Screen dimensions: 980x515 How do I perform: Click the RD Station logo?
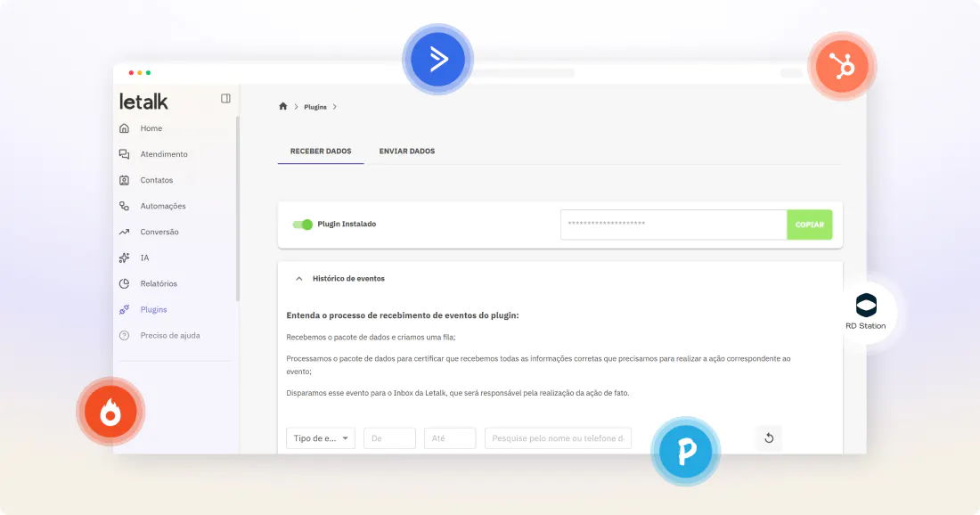point(866,311)
